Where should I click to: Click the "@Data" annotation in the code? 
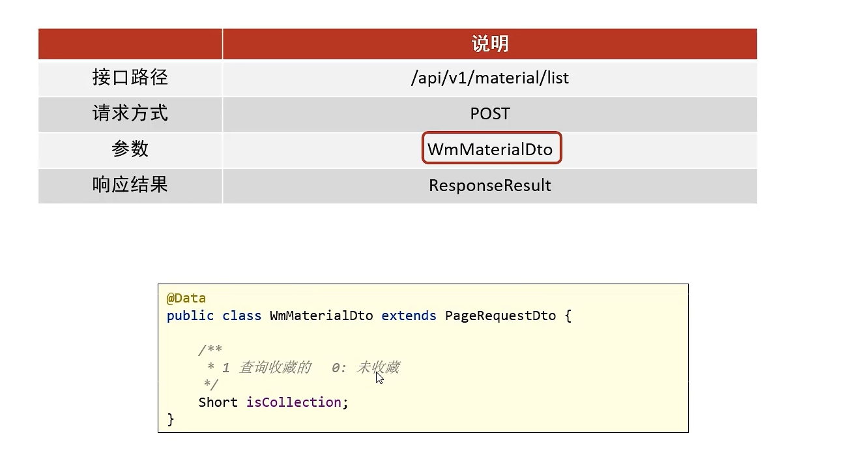[x=186, y=298]
